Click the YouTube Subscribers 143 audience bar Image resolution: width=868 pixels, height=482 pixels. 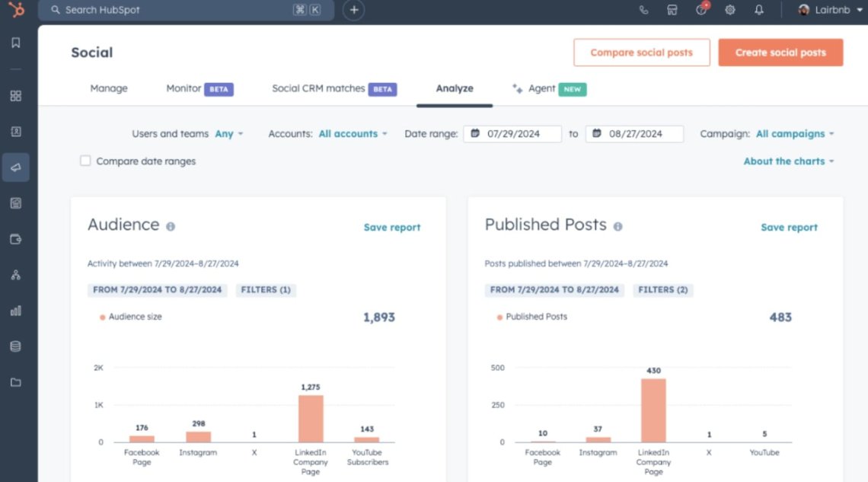click(x=366, y=439)
